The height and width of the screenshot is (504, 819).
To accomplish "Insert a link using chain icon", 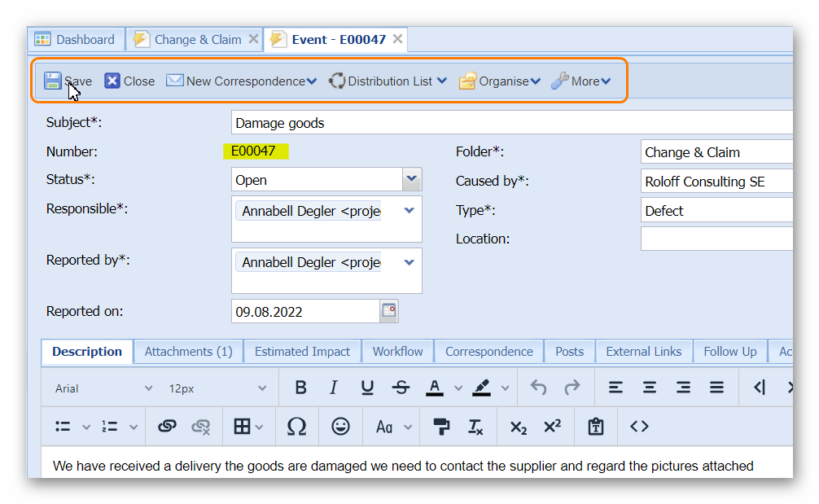I will 167,427.
